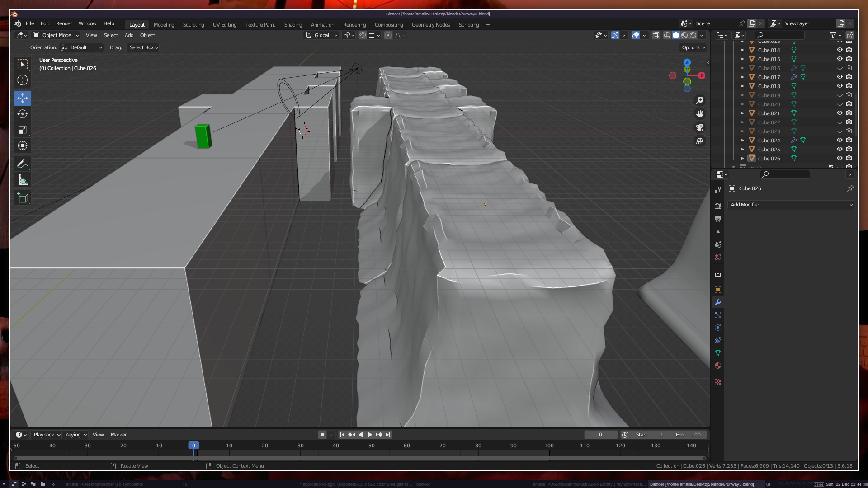
Task: Switch to orthographic grid view icon
Action: [x=700, y=141]
